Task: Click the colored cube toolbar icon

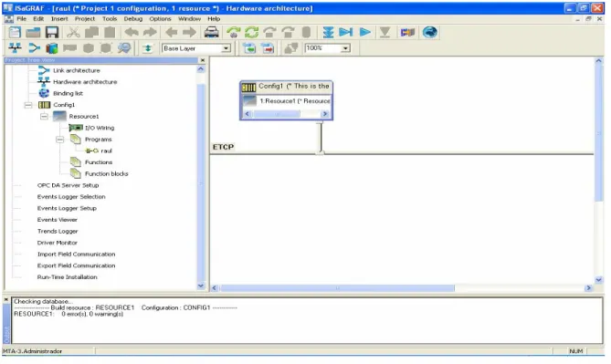Action: (x=52, y=48)
